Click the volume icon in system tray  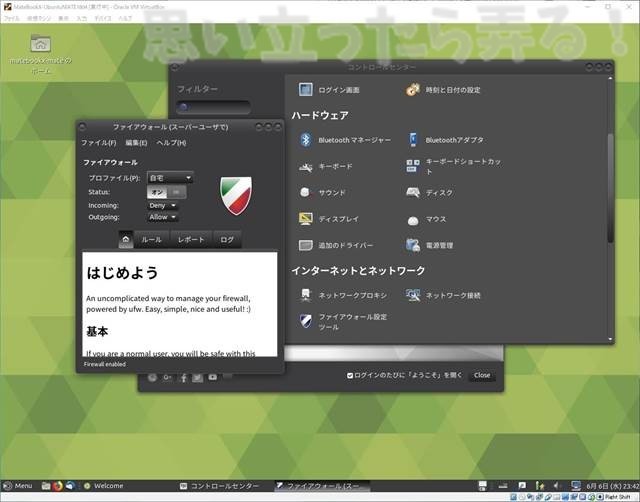click(x=557, y=486)
